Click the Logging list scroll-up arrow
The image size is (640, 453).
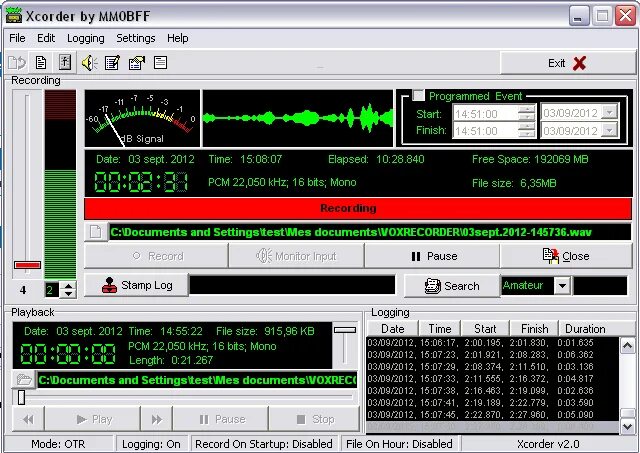627,346
